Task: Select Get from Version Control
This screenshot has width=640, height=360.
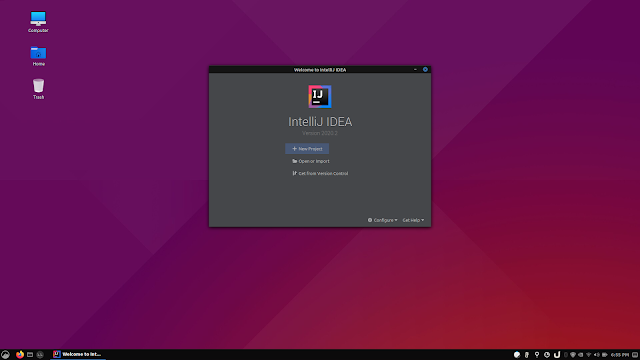Action: point(320,173)
